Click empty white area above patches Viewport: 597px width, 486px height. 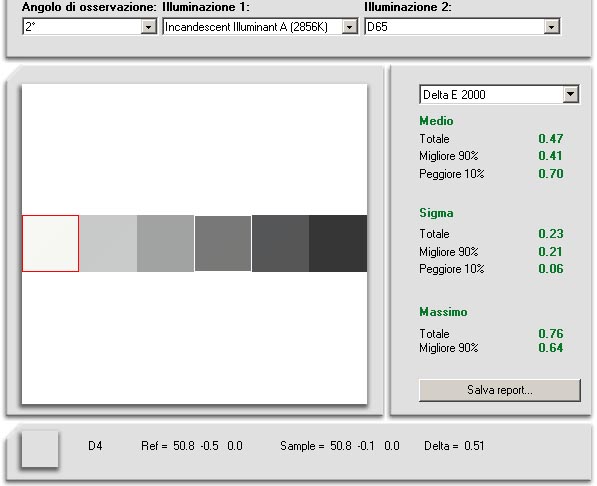[x=195, y=149]
